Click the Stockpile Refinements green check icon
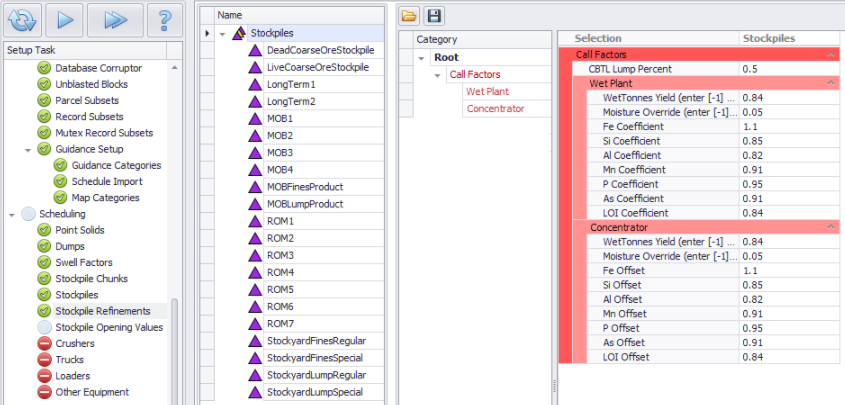The image size is (845, 405). click(x=44, y=311)
